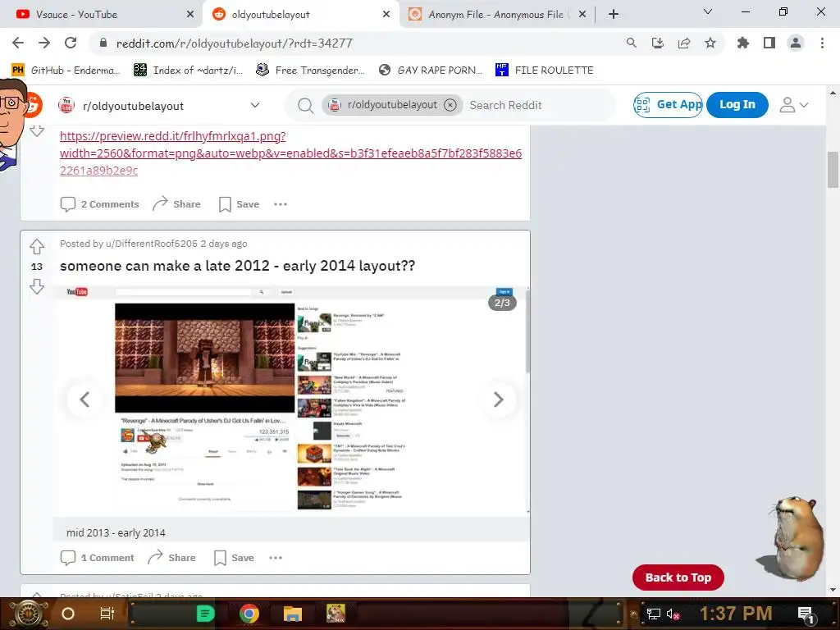Expand the tab search chevron
Image resolution: width=840 pixels, height=630 pixels.
708,11
